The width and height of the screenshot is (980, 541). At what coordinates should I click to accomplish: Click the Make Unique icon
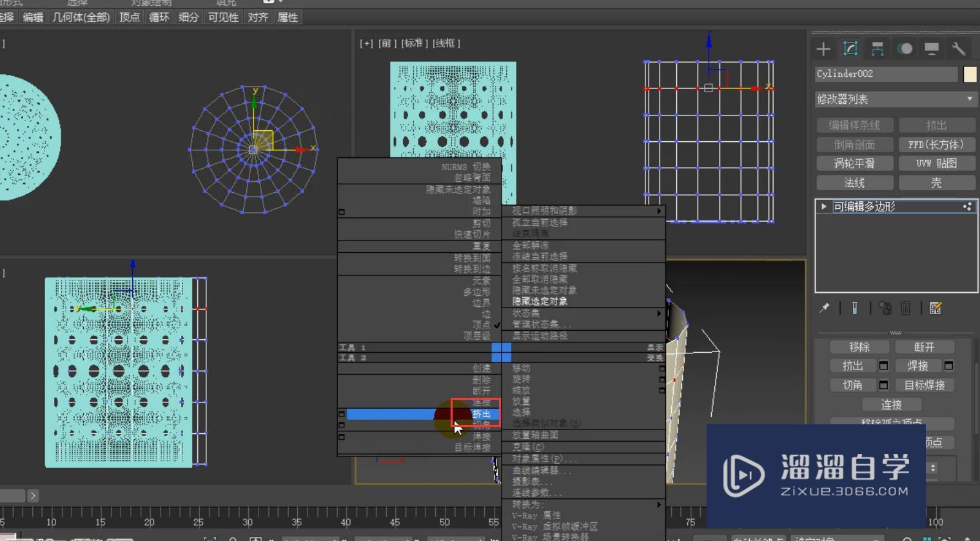(885, 308)
